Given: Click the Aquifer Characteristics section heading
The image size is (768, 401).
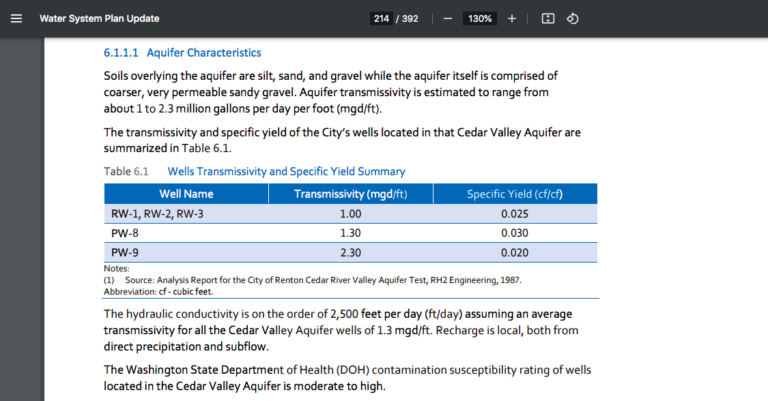Looking at the screenshot, I should pyautogui.click(x=182, y=52).
